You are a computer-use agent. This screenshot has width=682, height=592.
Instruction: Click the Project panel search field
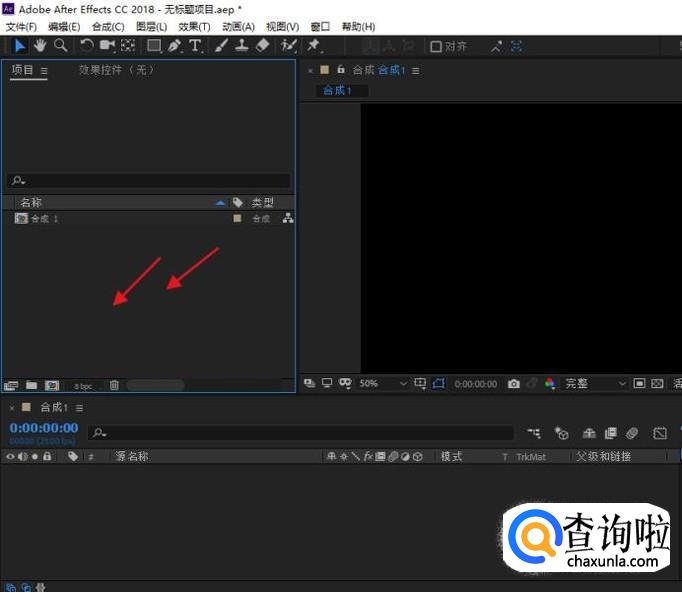coord(150,181)
